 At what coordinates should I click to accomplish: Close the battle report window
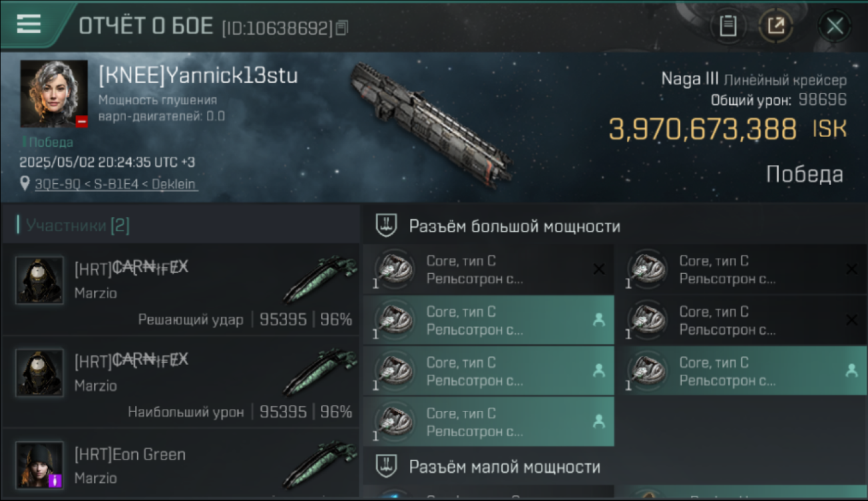coord(835,27)
